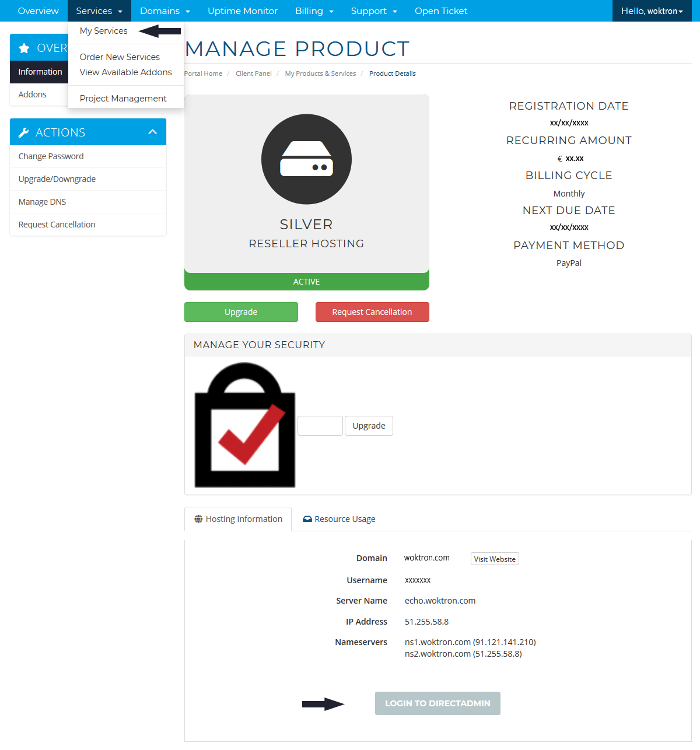
Task: Click nameserver ns2.woktron.com entry
Action: [463, 654]
